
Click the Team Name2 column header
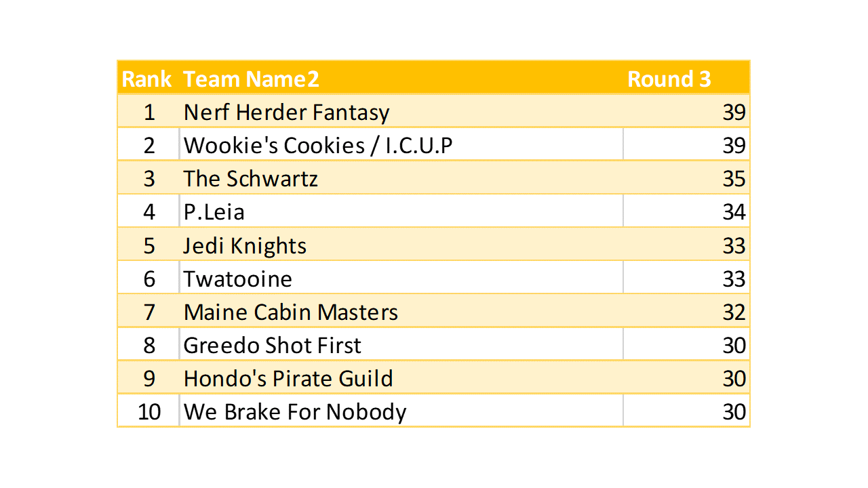251,79
